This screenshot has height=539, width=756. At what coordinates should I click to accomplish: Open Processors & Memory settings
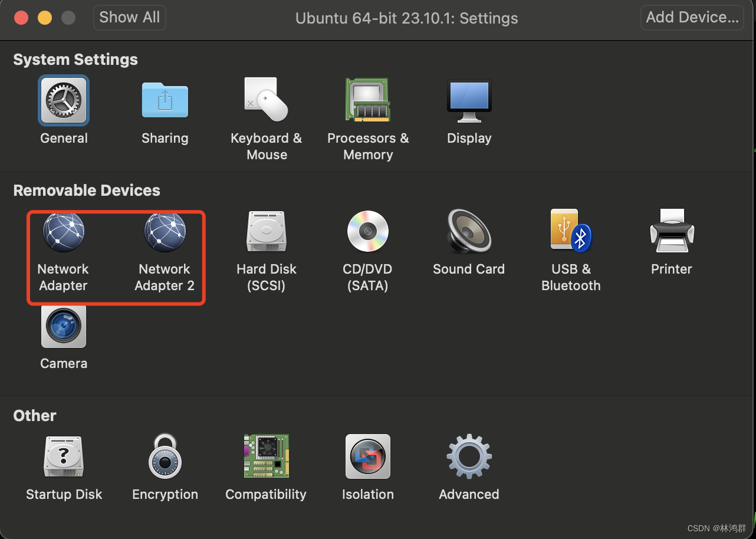(368, 99)
